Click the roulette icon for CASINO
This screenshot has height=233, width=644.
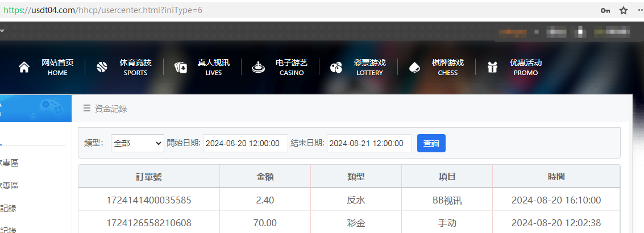259,68
